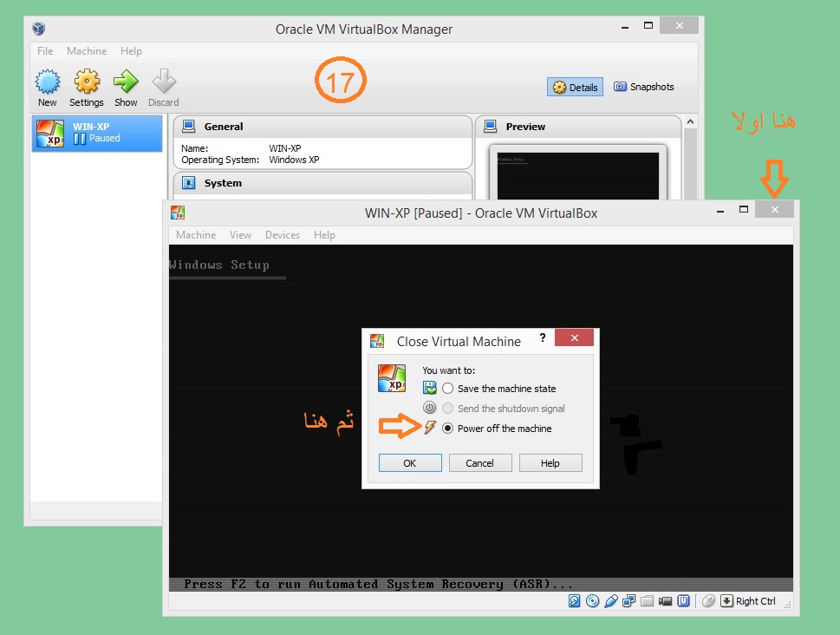
Task: Open the Devices menu in VM window
Action: (283, 235)
